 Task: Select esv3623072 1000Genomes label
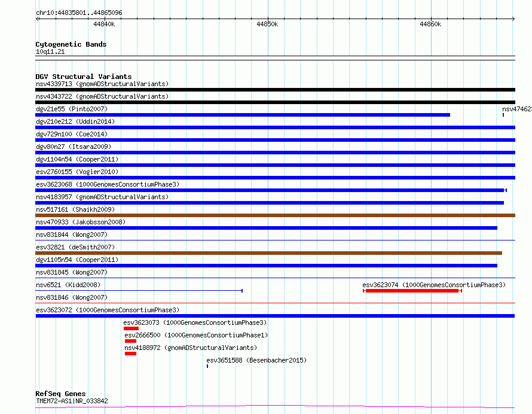tap(108, 310)
